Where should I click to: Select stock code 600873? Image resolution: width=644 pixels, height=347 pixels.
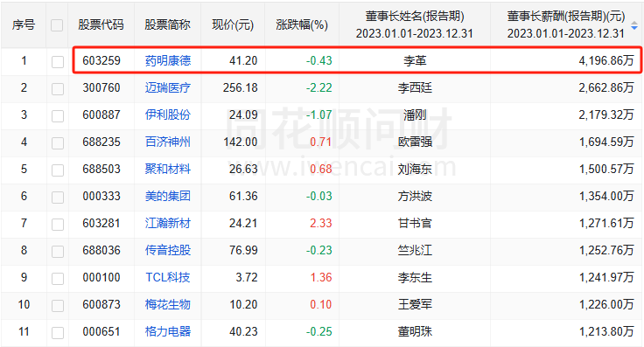[x=101, y=304]
